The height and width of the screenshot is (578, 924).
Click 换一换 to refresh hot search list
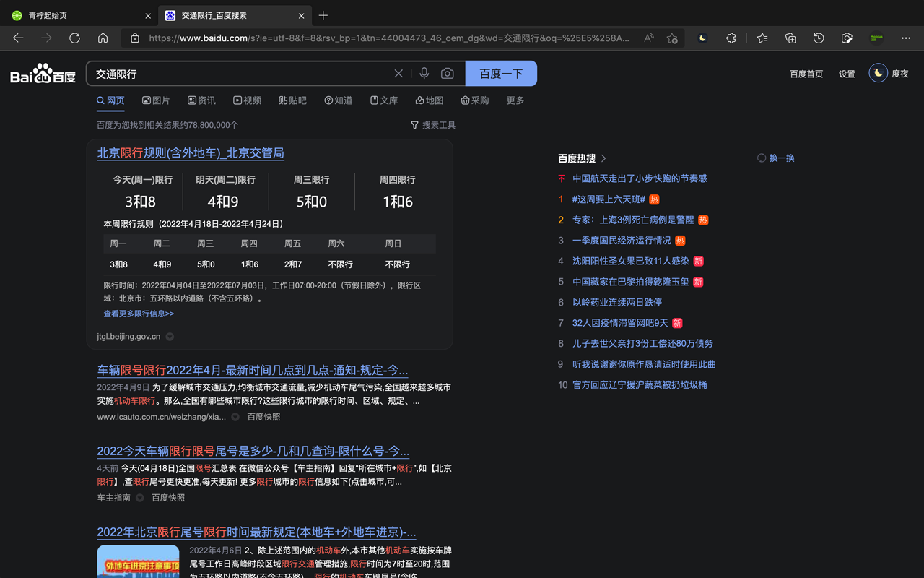(775, 158)
